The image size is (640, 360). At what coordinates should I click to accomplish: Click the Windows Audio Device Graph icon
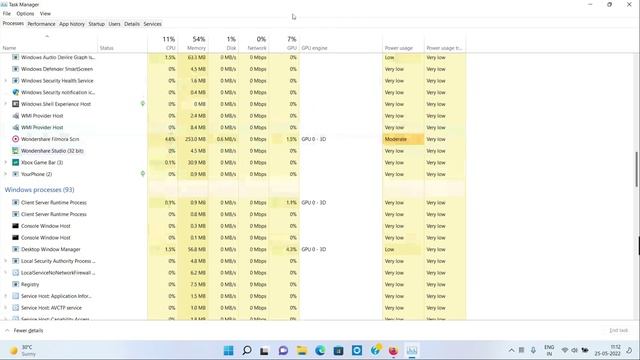point(16,58)
